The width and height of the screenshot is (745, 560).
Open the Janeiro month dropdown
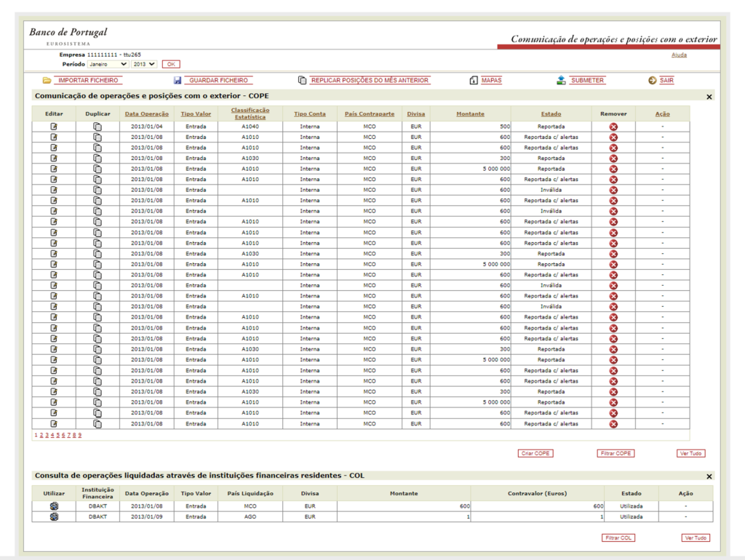(x=108, y=64)
